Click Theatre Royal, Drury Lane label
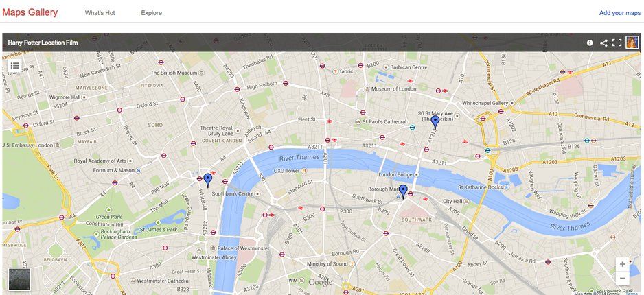 point(216,130)
